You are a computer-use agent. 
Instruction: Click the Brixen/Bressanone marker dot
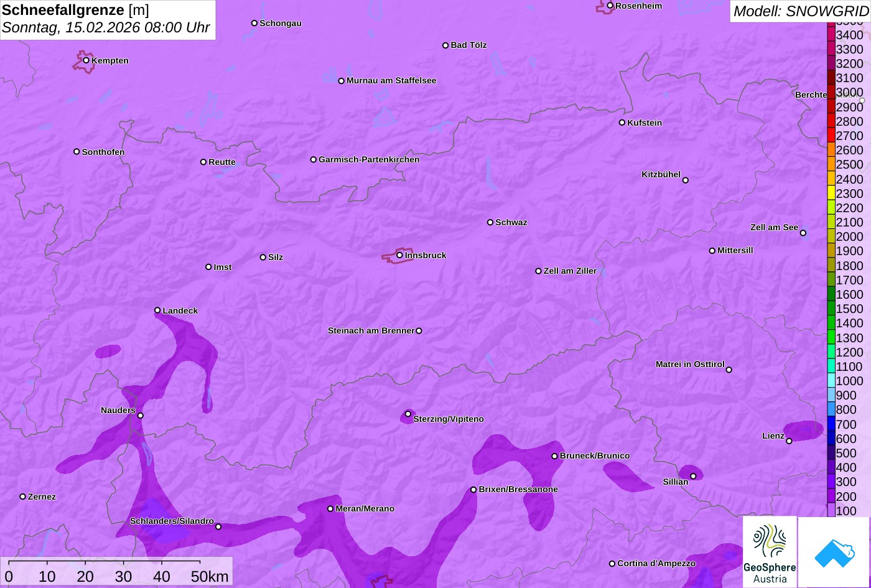point(473,490)
